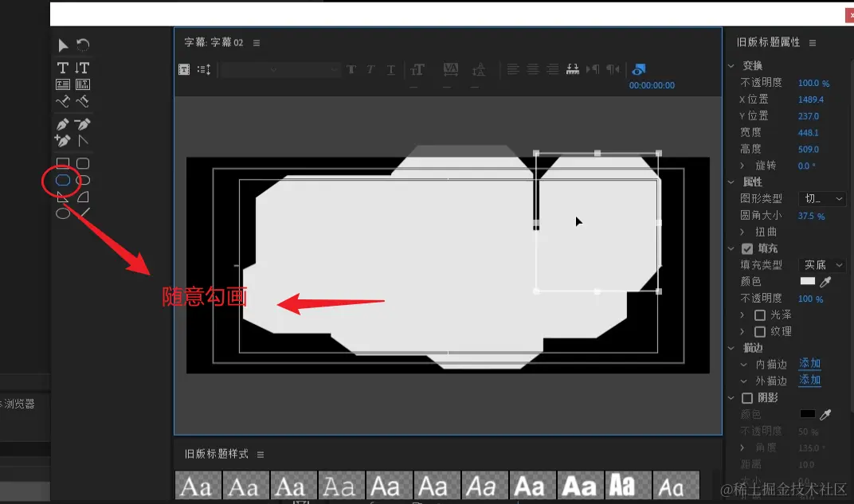Click the center align text button
Image resolution: width=854 pixels, height=504 pixels.
point(533,69)
